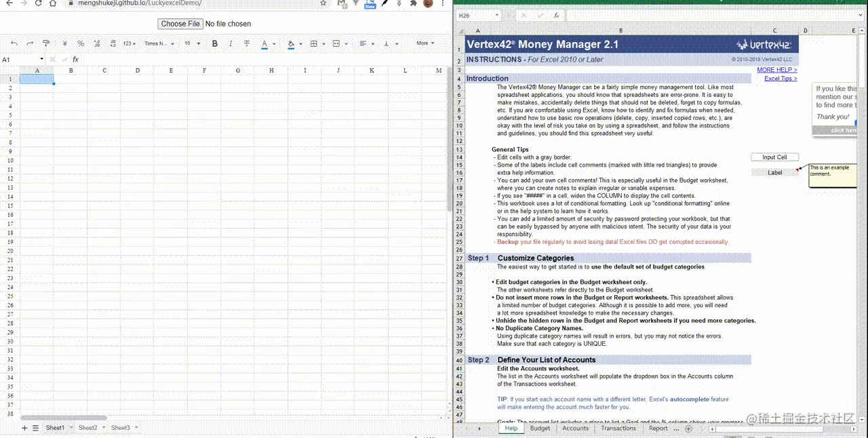Open Chrome extensions puzzle icon

(x=413, y=3)
